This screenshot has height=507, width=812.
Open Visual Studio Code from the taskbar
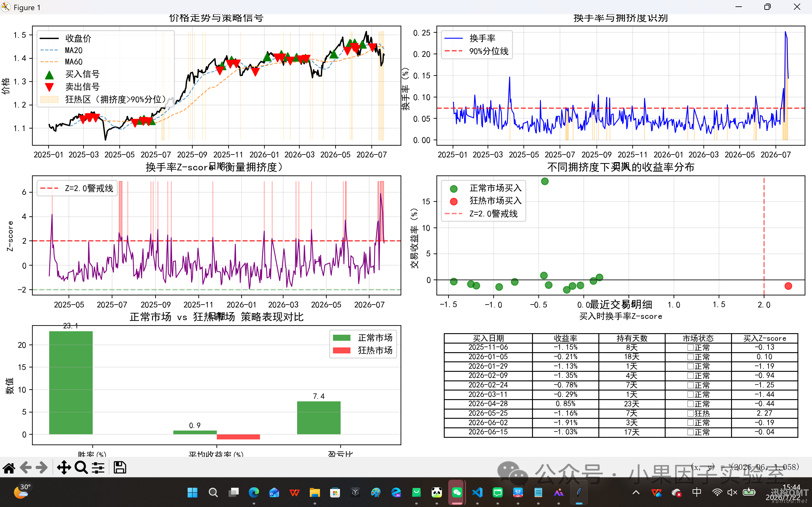point(477,492)
